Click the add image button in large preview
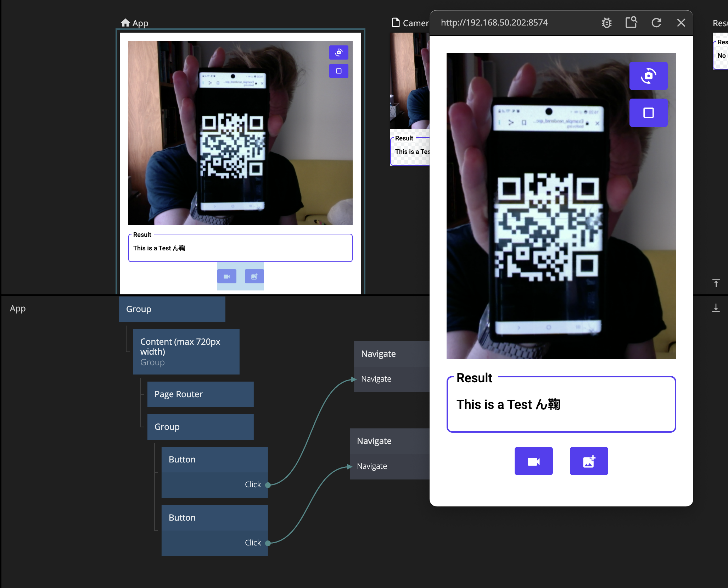This screenshot has height=588, width=728. coord(589,461)
